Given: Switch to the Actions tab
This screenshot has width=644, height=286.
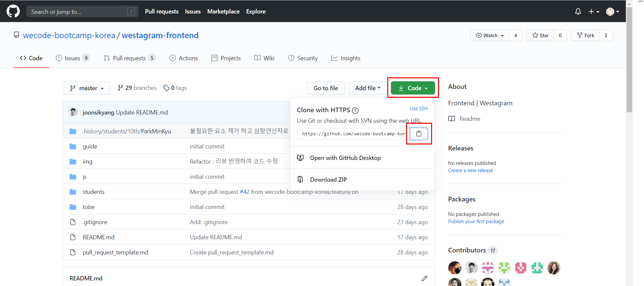Looking at the screenshot, I should 184,58.
